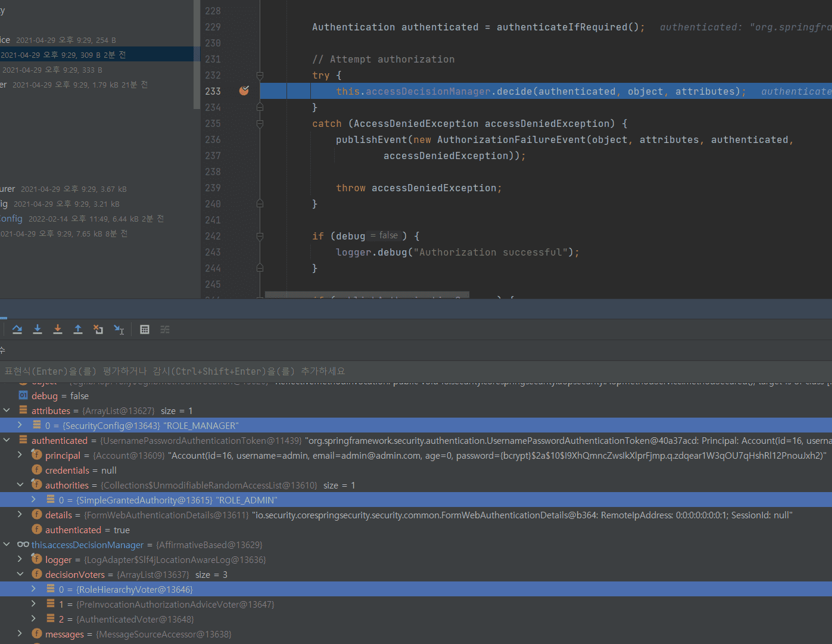
Task: Click the editor horizontal scrollbar
Action: [x=367, y=295]
